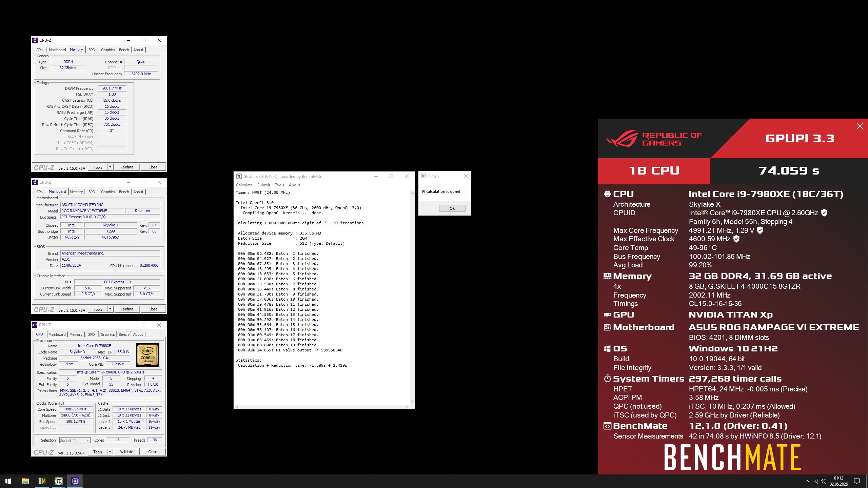Switch to CPU-Z taskbar icon
The height and width of the screenshot is (488, 868).
pyautogui.click(x=75, y=481)
